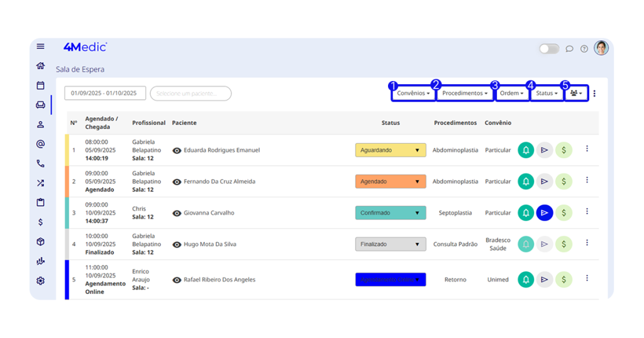Expand the Procedimentos filter dropdown
The height and width of the screenshot is (338, 644).
pyautogui.click(x=465, y=94)
